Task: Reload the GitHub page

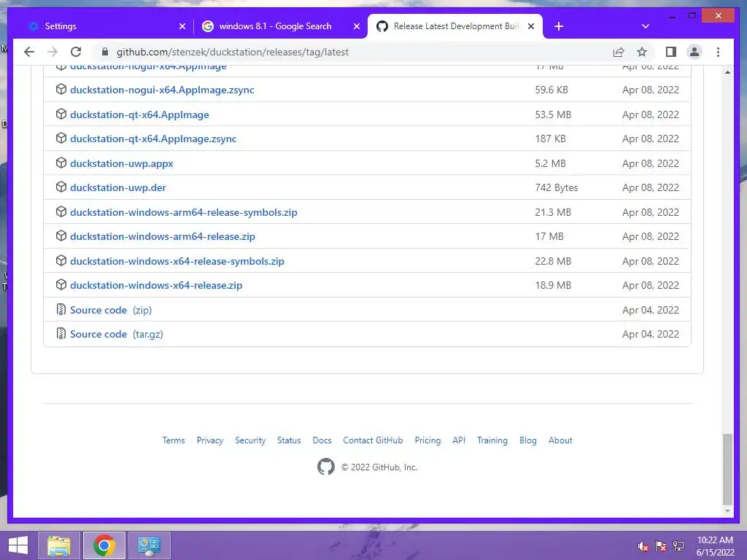Action: point(76,52)
